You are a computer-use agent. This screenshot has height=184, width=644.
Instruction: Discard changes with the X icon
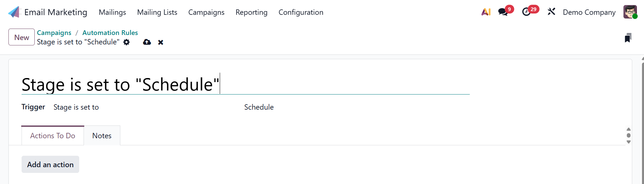pyautogui.click(x=161, y=42)
